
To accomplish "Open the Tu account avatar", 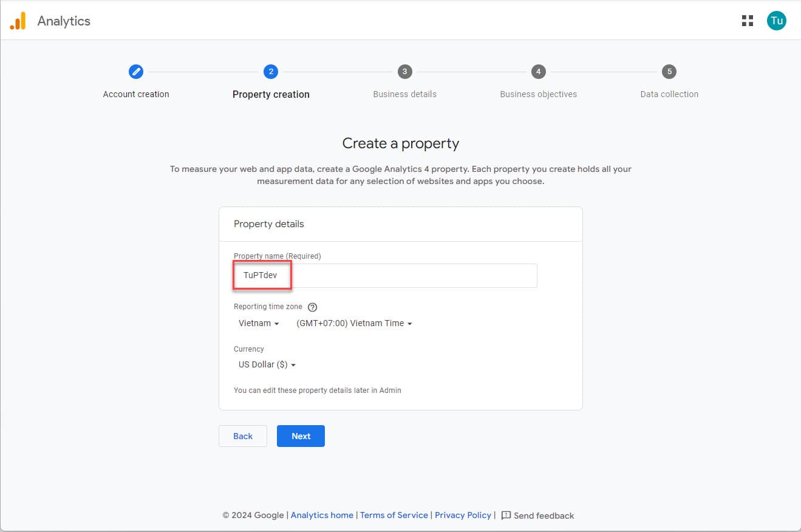I will coord(776,21).
